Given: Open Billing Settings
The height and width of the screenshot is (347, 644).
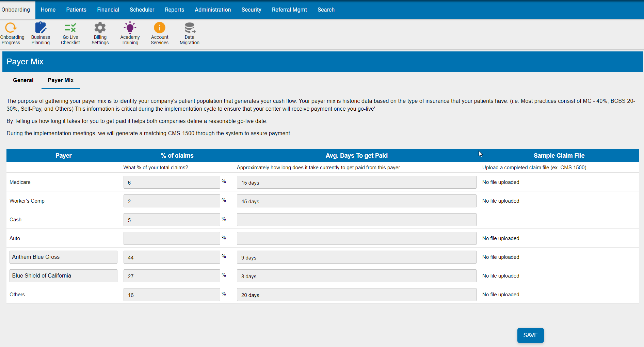Looking at the screenshot, I should pyautogui.click(x=100, y=33).
